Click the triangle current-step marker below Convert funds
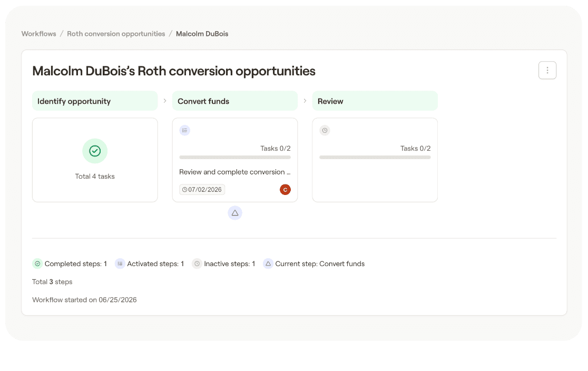Viewport: 588px width, 371px height. (x=235, y=213)
